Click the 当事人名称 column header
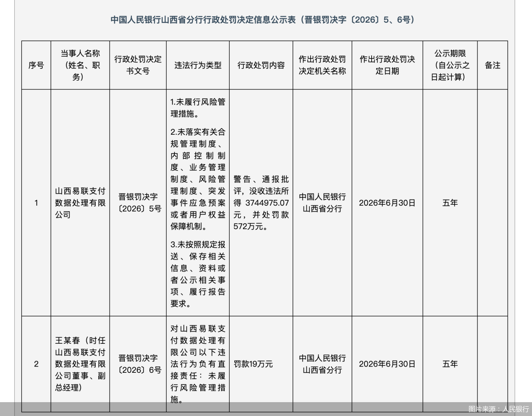Screen dimensions: 532x416 [80, 65]
